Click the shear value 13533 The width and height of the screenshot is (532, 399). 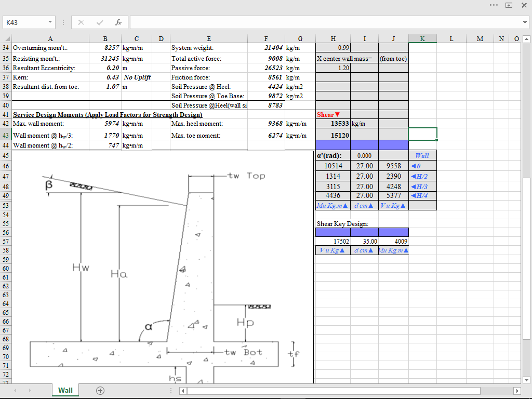tap(333, 124)
